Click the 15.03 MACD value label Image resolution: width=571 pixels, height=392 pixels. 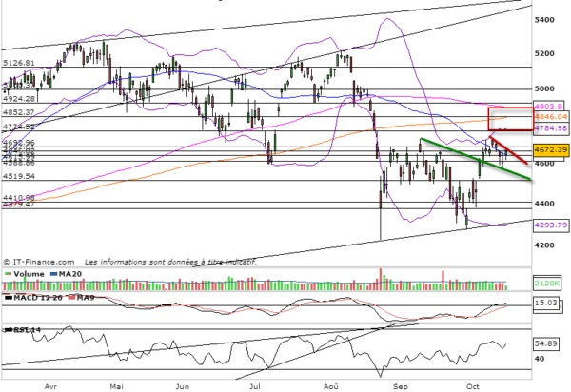tap(545, 303)
